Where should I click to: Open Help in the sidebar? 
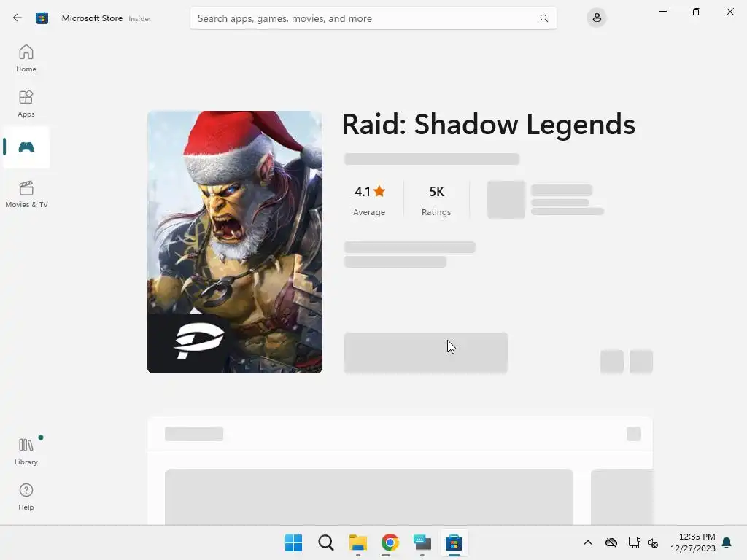[26, 497]
